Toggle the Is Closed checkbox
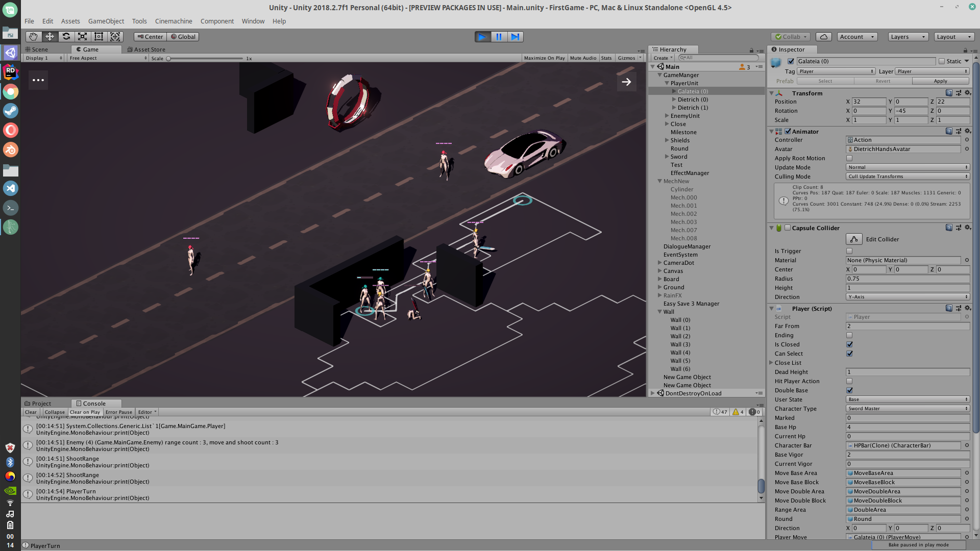Screen dimensions: 980x551 click(x=849, y=344)
